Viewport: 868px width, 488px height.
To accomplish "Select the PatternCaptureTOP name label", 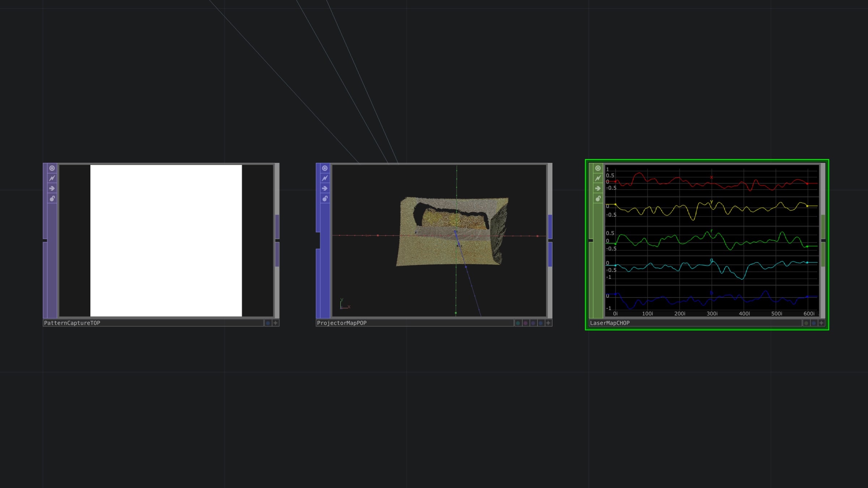I will [72, 323].
